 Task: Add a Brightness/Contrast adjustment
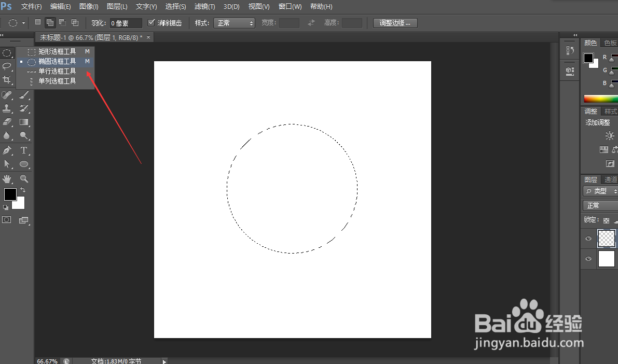(x=609, y=136)
